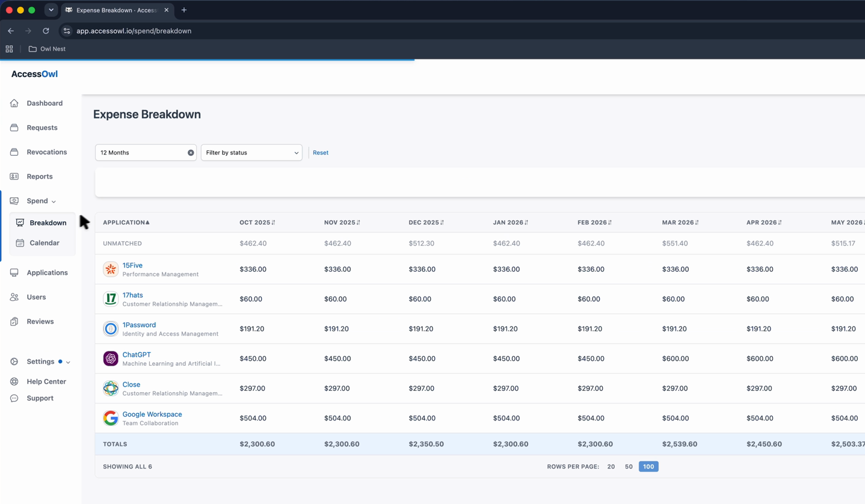Navigate to Applications section

48,272
